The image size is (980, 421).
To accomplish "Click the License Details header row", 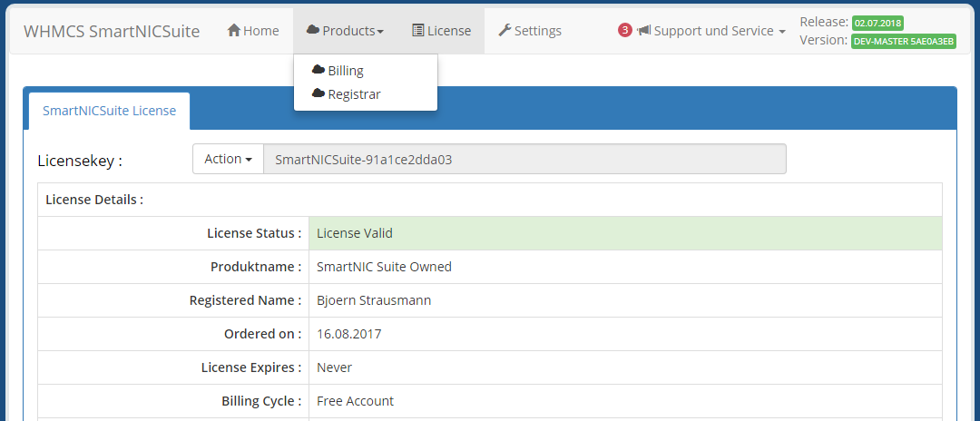I will pyautogui.click(x=490, y=200).
